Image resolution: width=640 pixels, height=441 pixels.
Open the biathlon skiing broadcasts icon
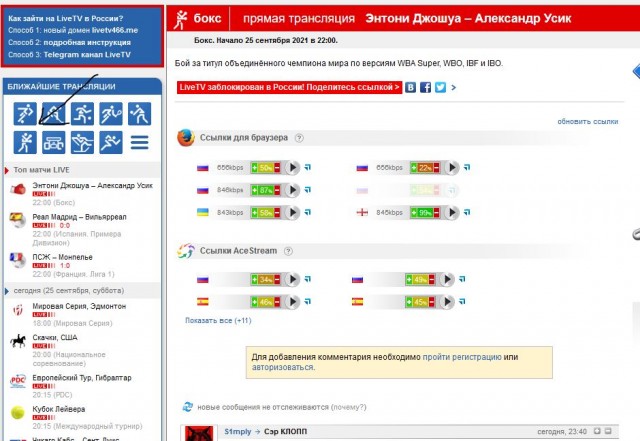(x=82, y=143)
